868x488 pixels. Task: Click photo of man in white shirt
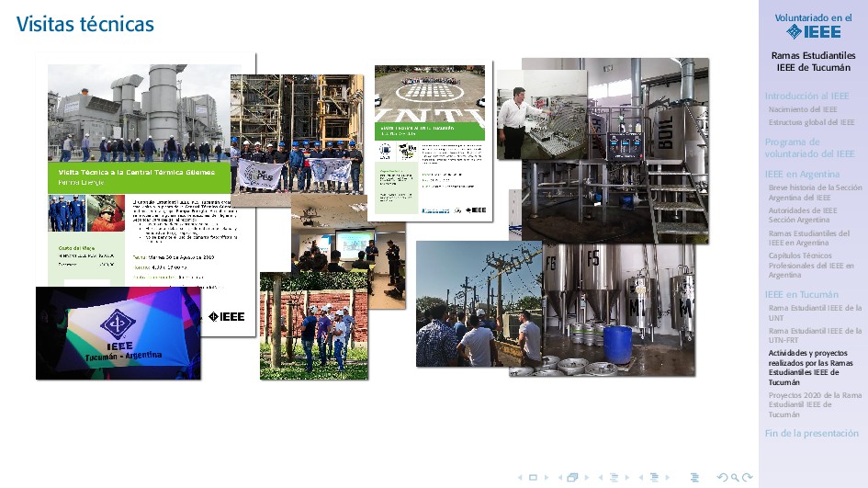542,115
